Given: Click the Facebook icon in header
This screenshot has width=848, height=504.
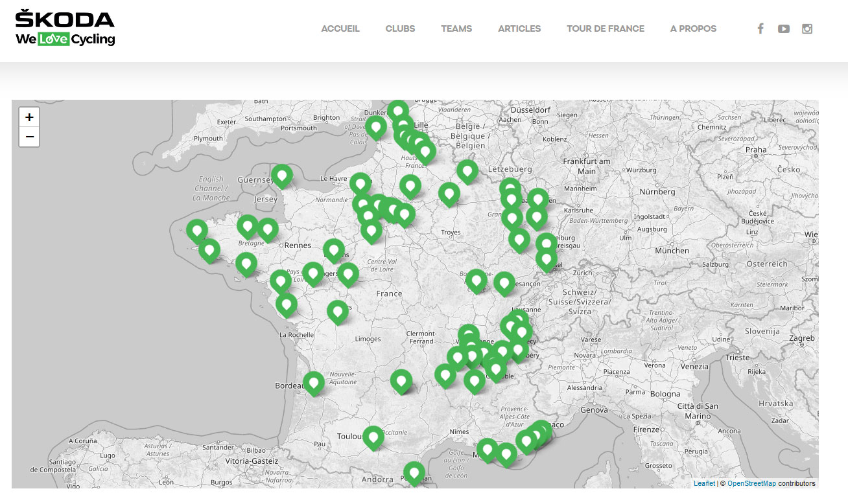Looking at the screenshot, I should pos(760,29).
